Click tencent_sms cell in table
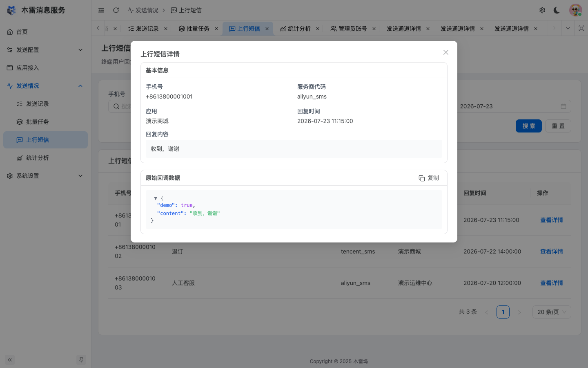The height and width of the screenshot is (368, 588). point(358,251)
